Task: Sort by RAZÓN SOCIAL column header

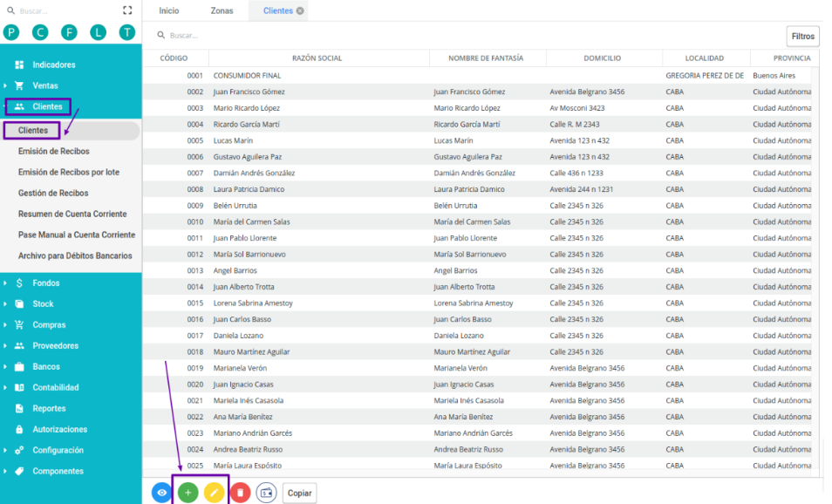Action: coord(317,58)
